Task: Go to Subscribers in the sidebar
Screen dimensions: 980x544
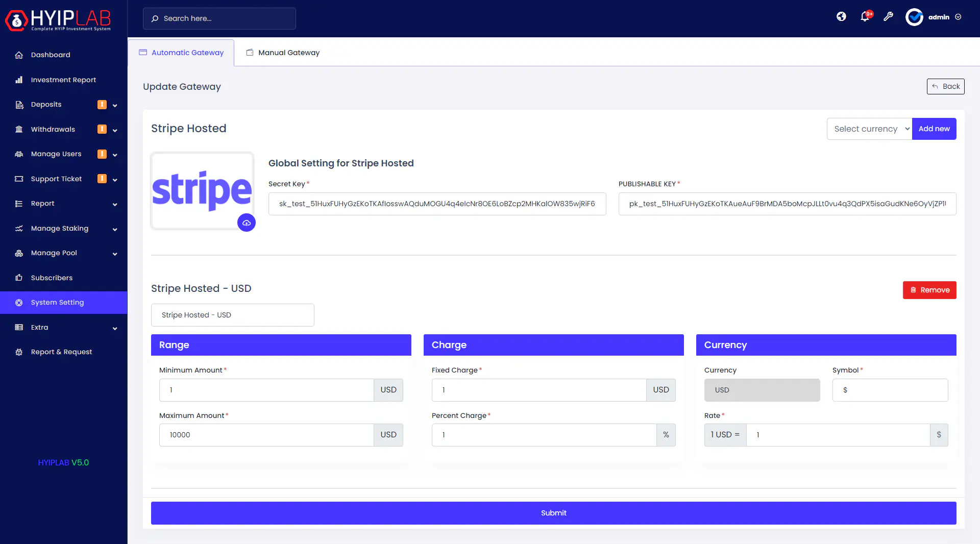Action: (x=64, y=278)
